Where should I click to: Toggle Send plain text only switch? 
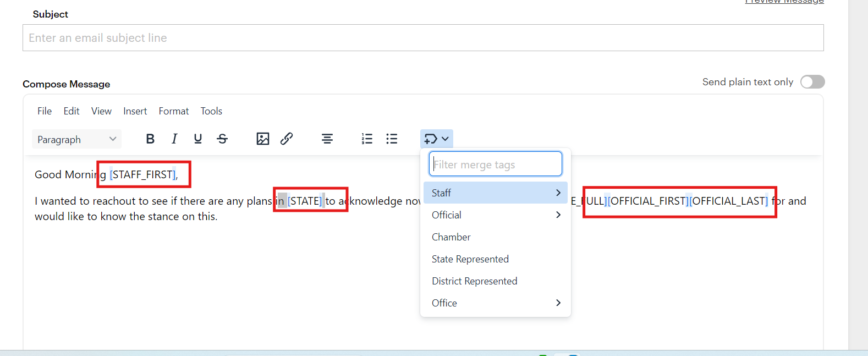click(x=812, y=82)
